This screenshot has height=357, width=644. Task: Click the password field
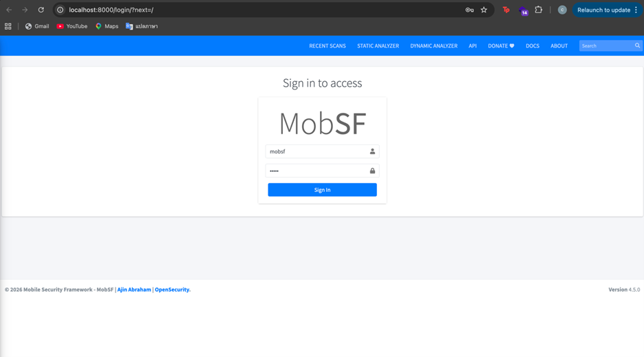pos(322,171)
